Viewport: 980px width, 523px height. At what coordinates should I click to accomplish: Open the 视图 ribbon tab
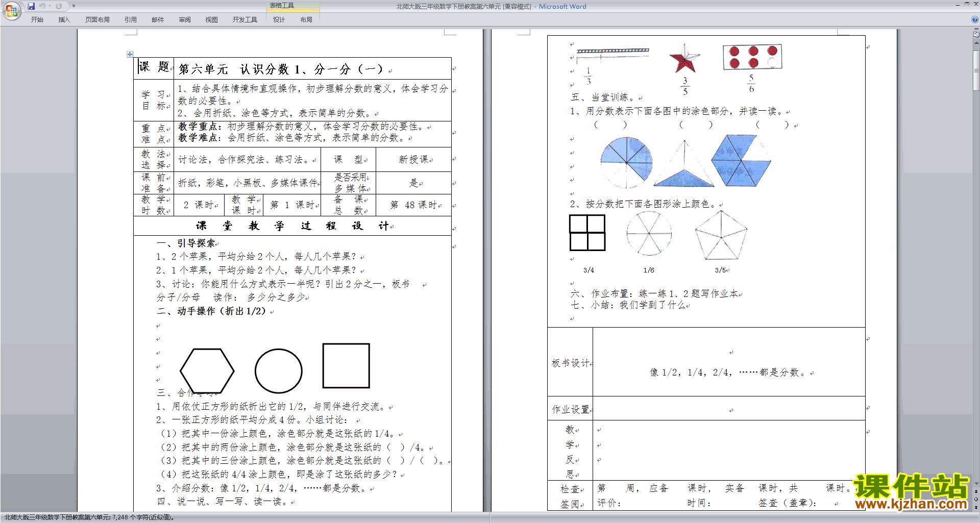(x=212, y=19)
